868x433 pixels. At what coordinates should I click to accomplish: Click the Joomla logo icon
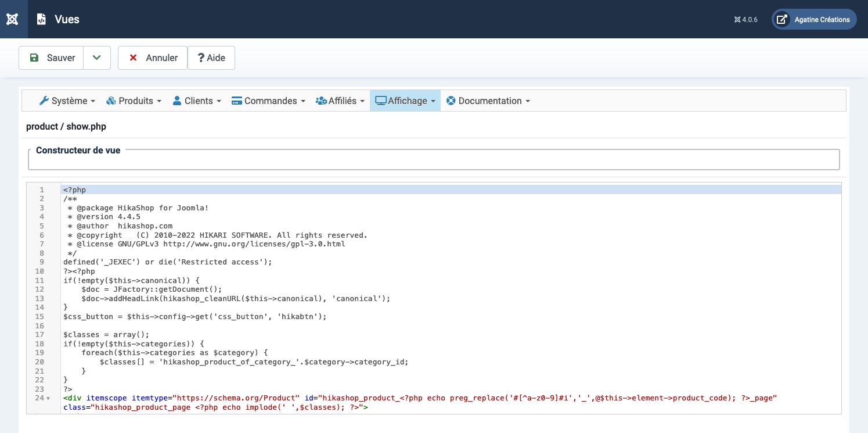[12, 19]
